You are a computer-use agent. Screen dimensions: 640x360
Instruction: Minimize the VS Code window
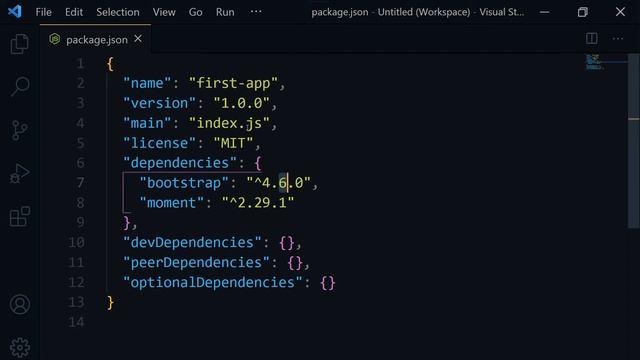(544, 12)
